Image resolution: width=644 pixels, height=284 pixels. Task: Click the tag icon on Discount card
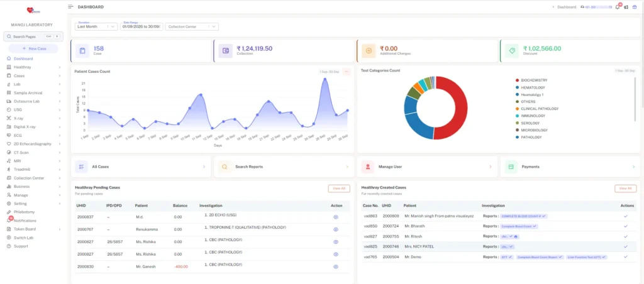point(512,51)
